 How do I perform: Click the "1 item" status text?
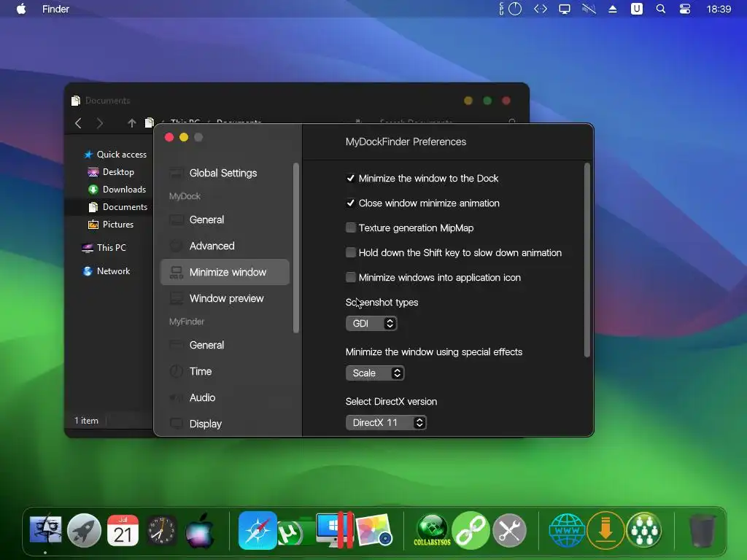(x=86, y=421)
